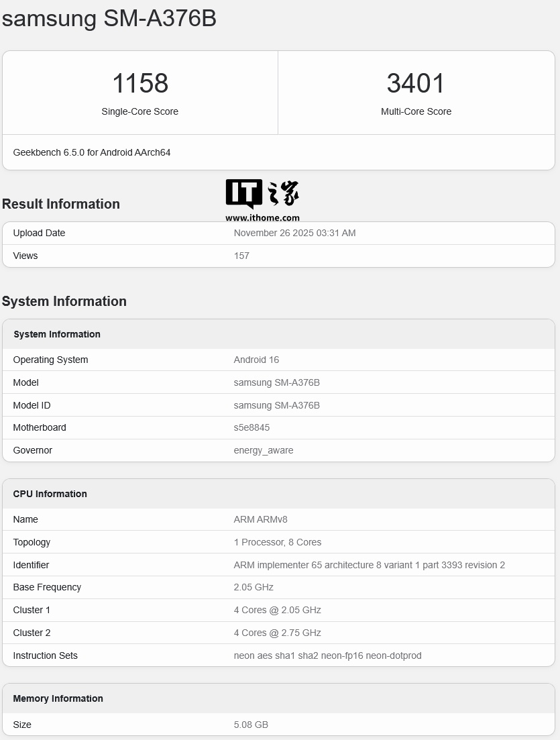Click the Memory Information section header
Image resolution: width=560 pixels, height=740 pixels.
coord(58,698)
